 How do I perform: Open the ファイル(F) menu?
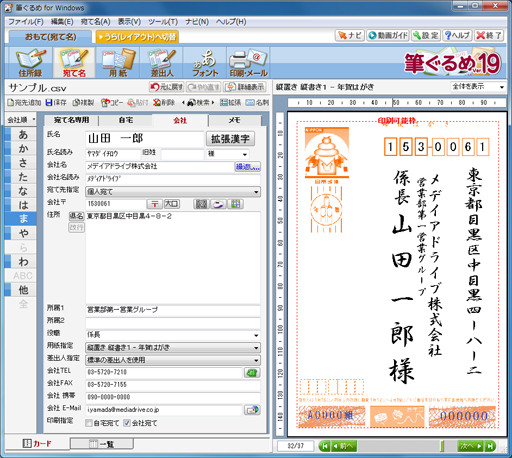(x=26, y=22)
